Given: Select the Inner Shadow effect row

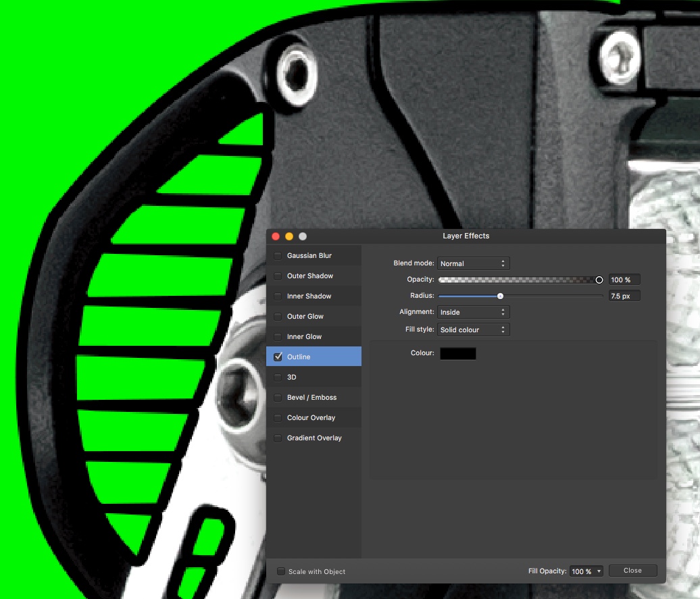Looking at the screenshot, I should click(314, 296).
